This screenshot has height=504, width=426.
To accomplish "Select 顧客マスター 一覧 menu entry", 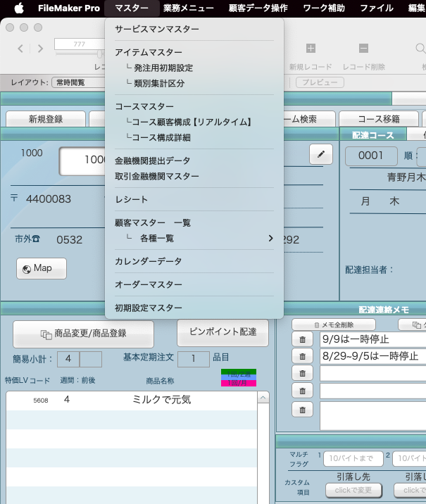I will (x=194, y=222).
